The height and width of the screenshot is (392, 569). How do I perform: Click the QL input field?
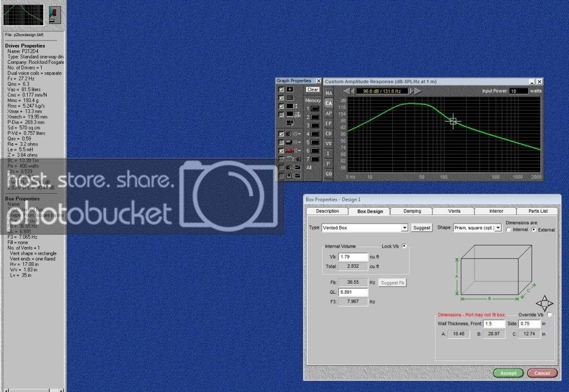click(353, 292)
